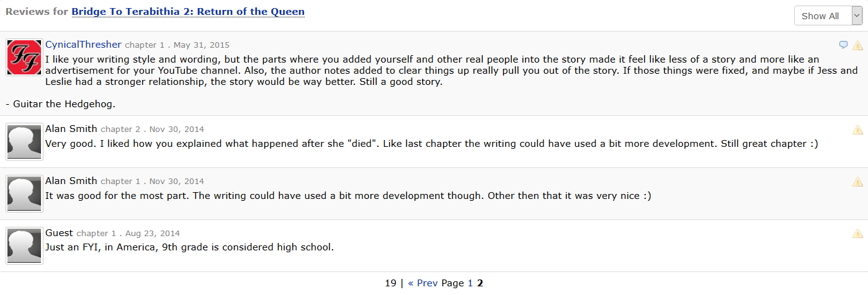The image size is (868, 295).
Task: Click Alan Smith's name on chapter 2 review
Action: click(71, 129)
